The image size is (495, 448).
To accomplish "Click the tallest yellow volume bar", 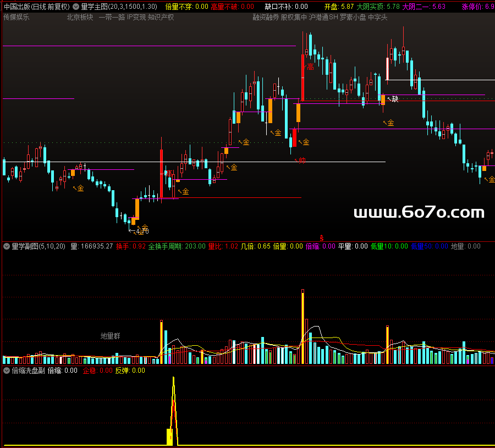I will pos(302,325).
